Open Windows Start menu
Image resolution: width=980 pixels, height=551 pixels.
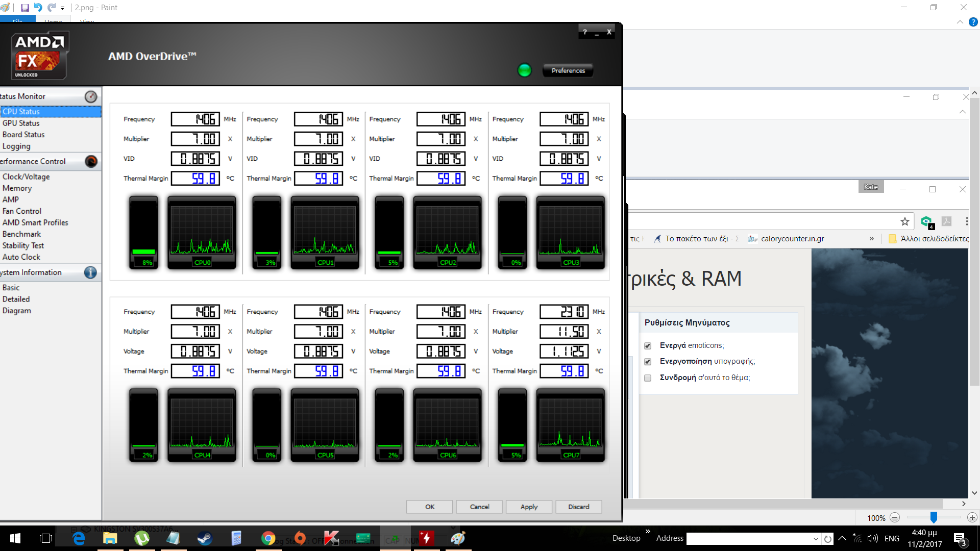(15, 538)
